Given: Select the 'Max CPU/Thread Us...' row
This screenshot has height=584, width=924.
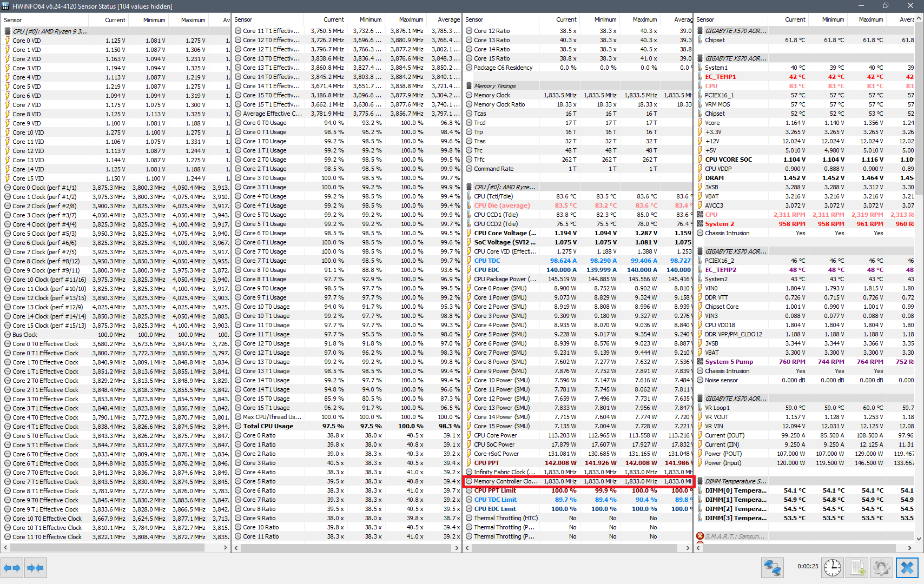Looking at the screenshot, I should [347, 417].
